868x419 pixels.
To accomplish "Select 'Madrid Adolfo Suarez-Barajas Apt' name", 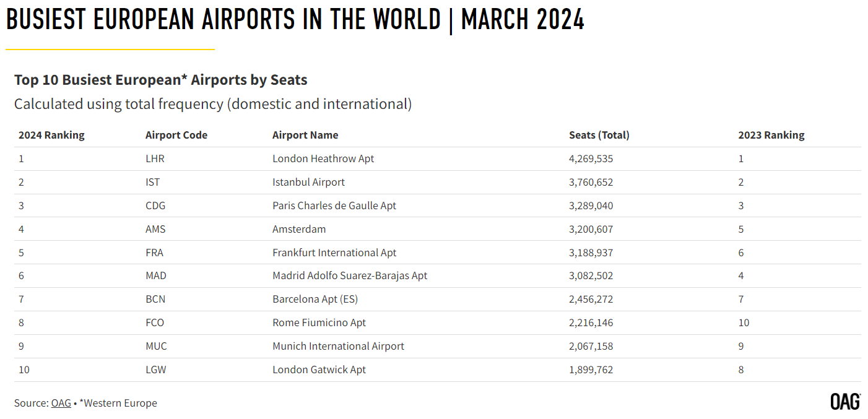I will pos(350,275).
